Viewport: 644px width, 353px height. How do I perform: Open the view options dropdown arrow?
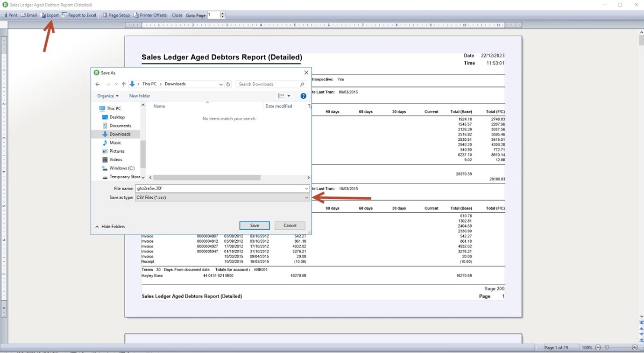tap(289, 96)
